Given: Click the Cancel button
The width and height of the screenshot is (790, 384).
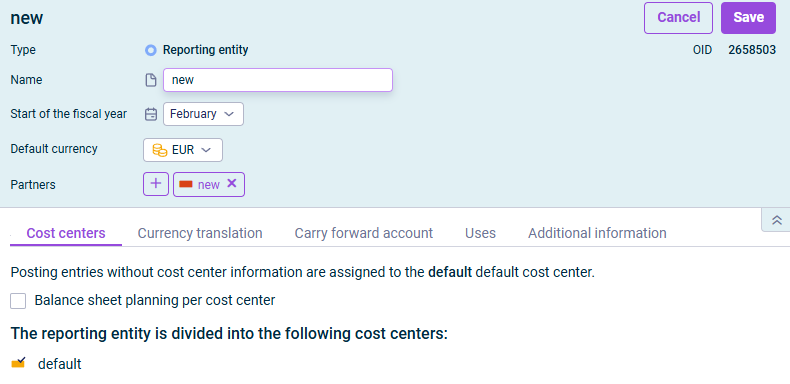Looking at the screenshot, I should tap(678, 18).
